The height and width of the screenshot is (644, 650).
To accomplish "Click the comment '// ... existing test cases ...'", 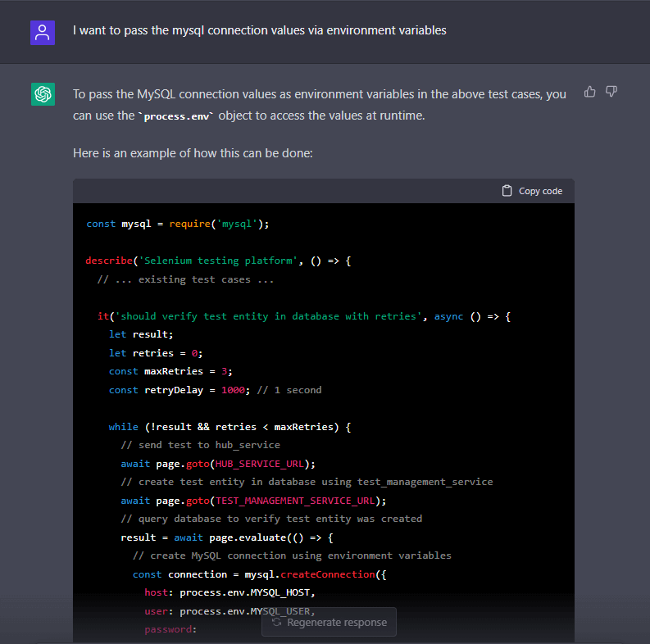I will [x=185, y=279].
